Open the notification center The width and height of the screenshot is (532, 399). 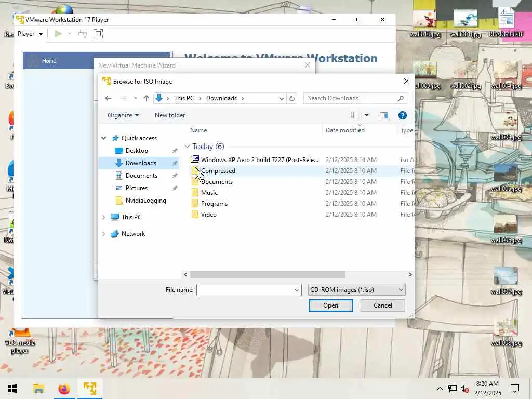pyautogui.click(x=515, y=389)
